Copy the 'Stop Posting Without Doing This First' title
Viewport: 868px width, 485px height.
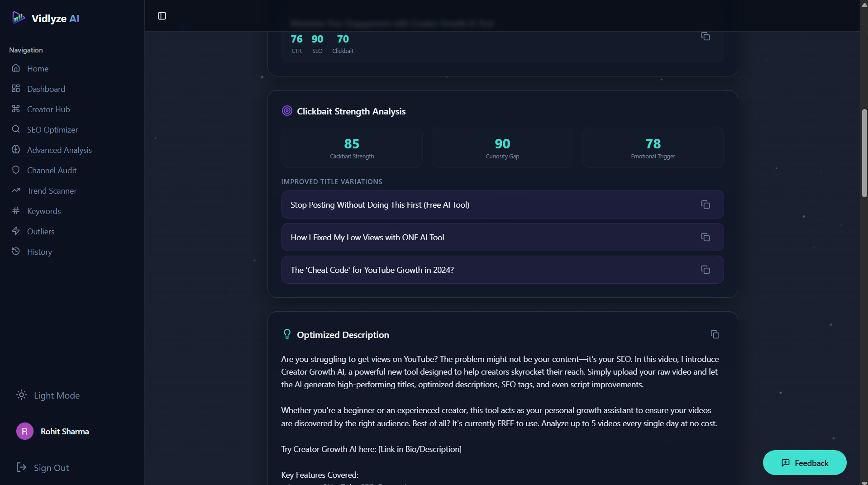click(x=705, y=204)
